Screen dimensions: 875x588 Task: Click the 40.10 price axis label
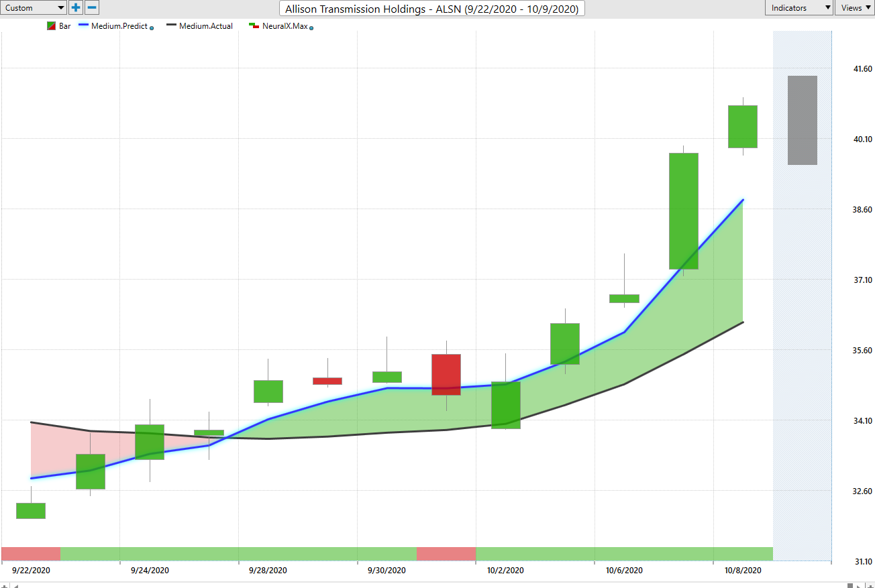pyautogui.click(x=862, y=139)
